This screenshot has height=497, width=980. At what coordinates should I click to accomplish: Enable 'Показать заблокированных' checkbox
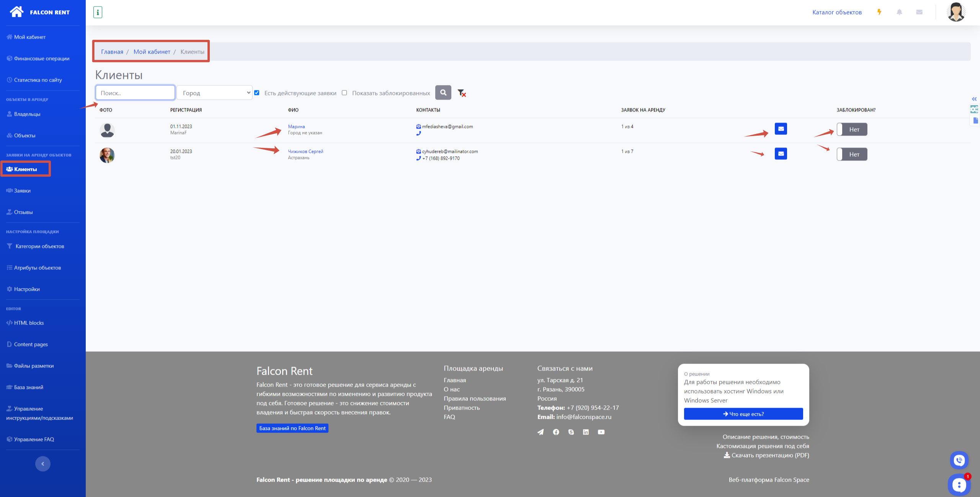[345, 93]
